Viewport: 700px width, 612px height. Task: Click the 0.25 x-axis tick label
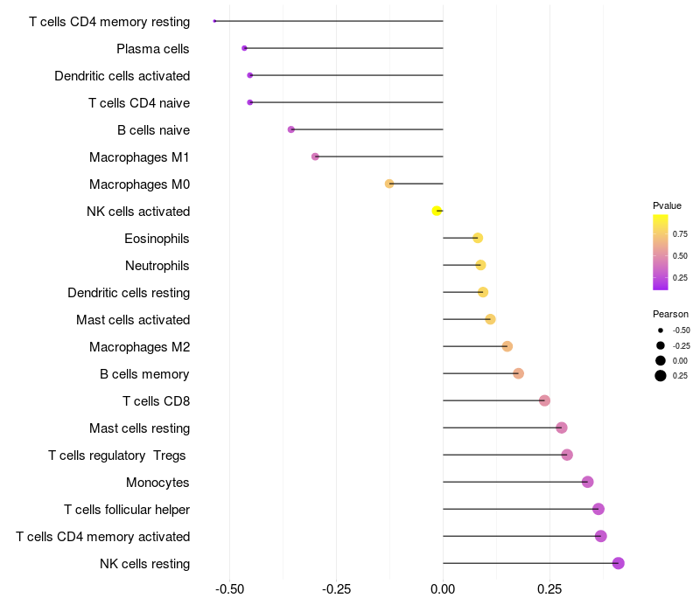(549, 589)
